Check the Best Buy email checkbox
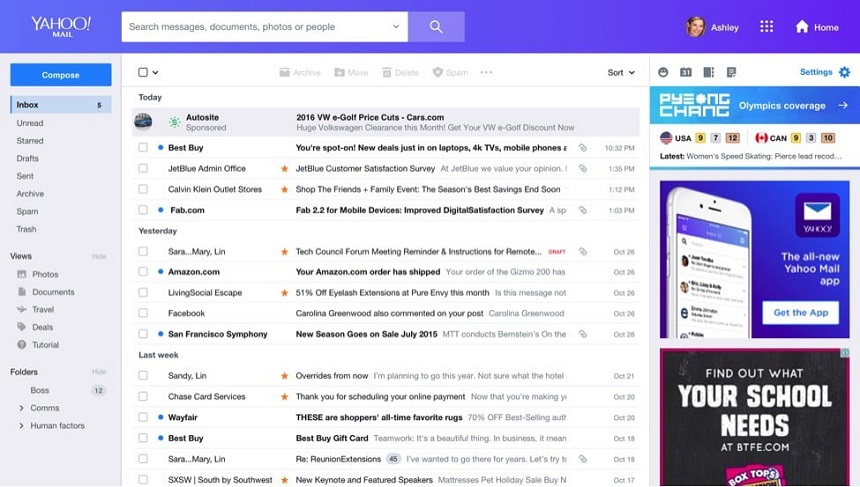This screenshot has width=860, height=487. 143,148
